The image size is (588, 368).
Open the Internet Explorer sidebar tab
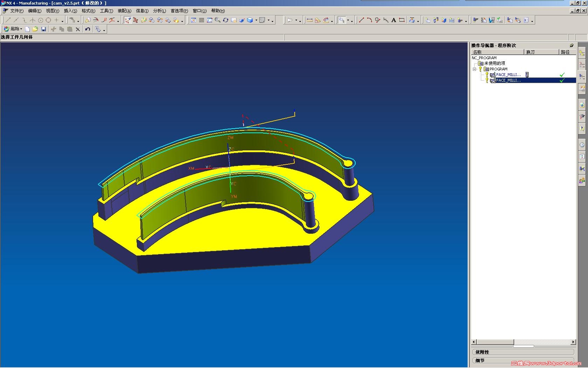[582, 105]
